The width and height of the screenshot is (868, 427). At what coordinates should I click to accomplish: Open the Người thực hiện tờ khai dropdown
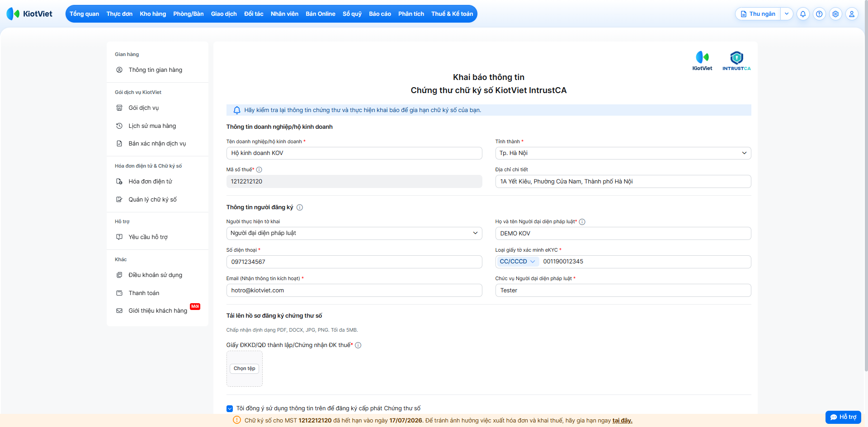pos(354,233)
